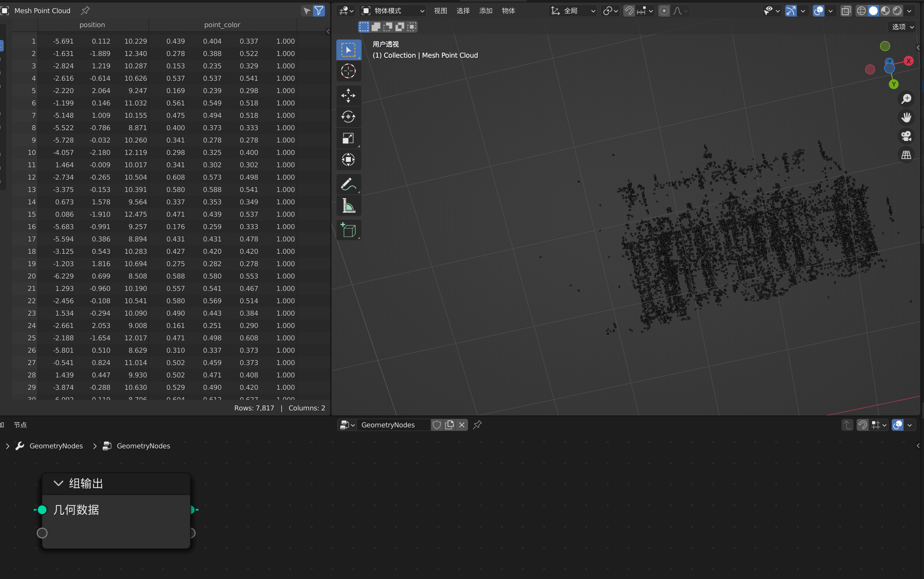This screenshot has width=924, height=579.
Task: Switch viewport shading to wireframe mode
Action: click(x=861, y=11)
